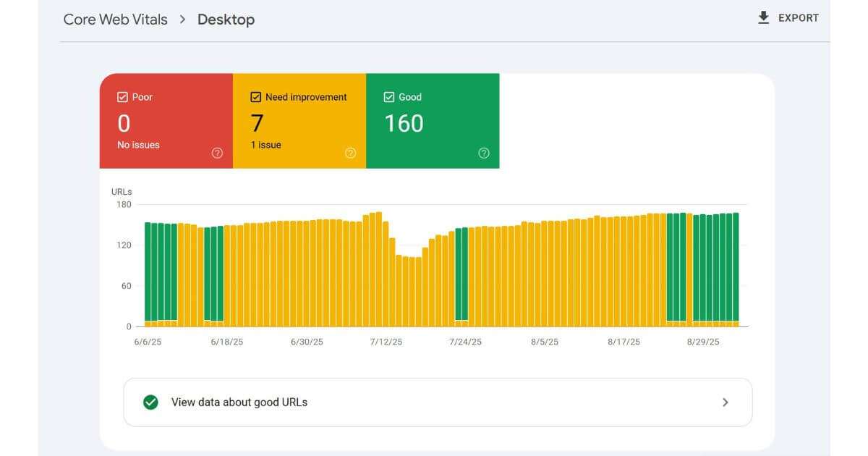Open the 1 issue link
Screen dimensions: 868x456
point(265,145)
